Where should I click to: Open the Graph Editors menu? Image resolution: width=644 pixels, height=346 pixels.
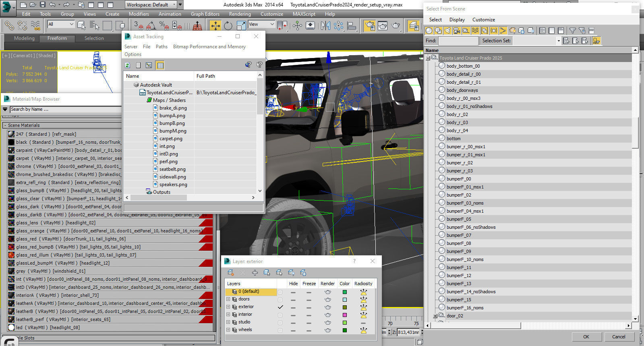(205, 14)
